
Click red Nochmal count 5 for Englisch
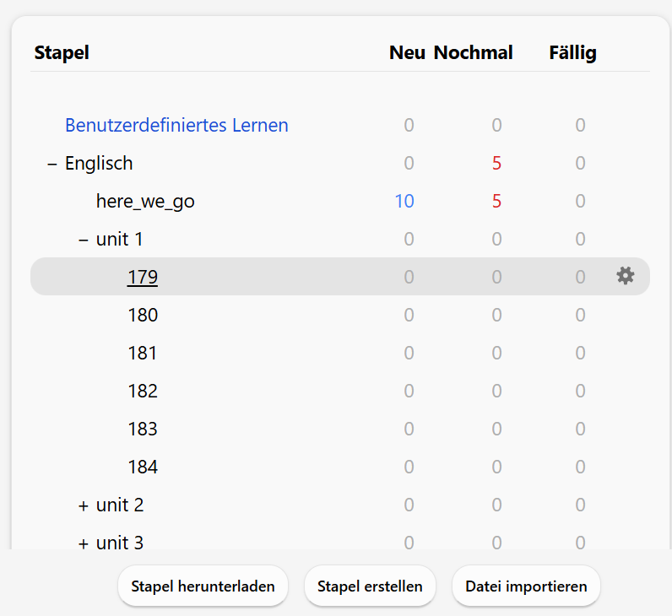pyautogui.click(x=496, y=163)
